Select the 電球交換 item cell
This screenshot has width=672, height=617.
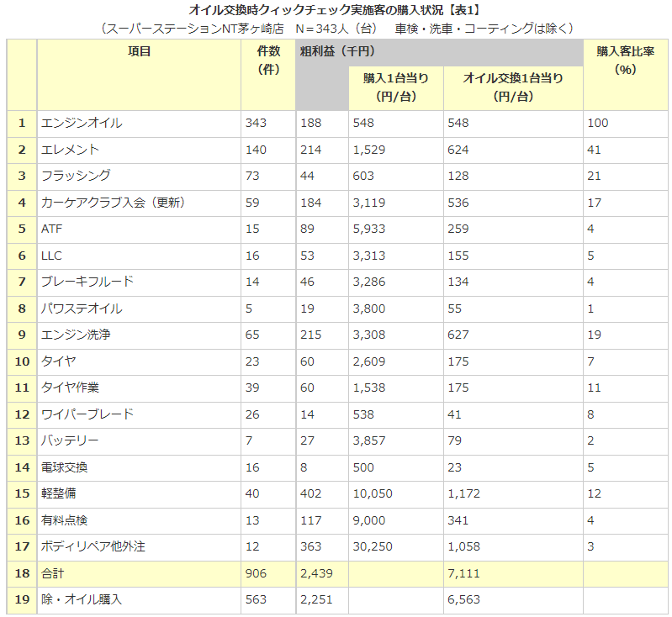click(x=64, y=467)
